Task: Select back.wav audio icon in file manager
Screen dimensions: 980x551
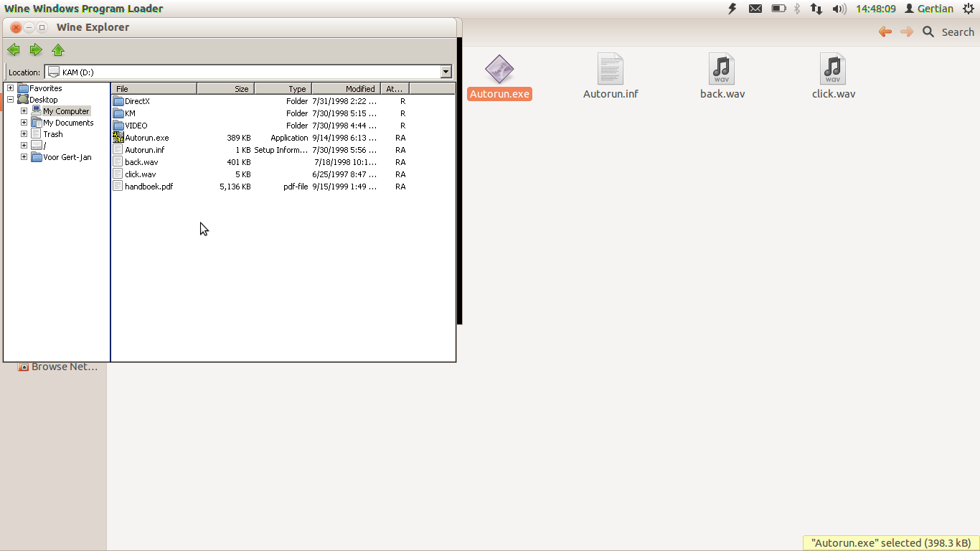Action: (722, 70)
